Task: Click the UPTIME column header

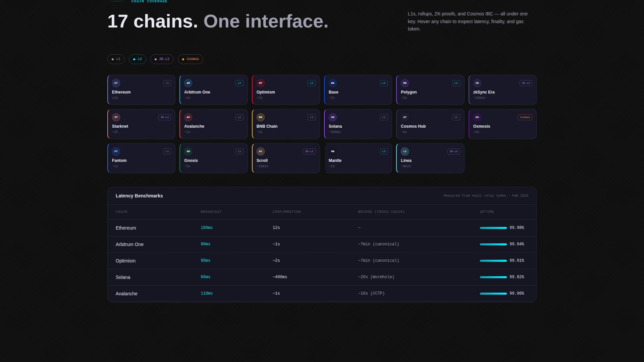Action: [487, 212]
